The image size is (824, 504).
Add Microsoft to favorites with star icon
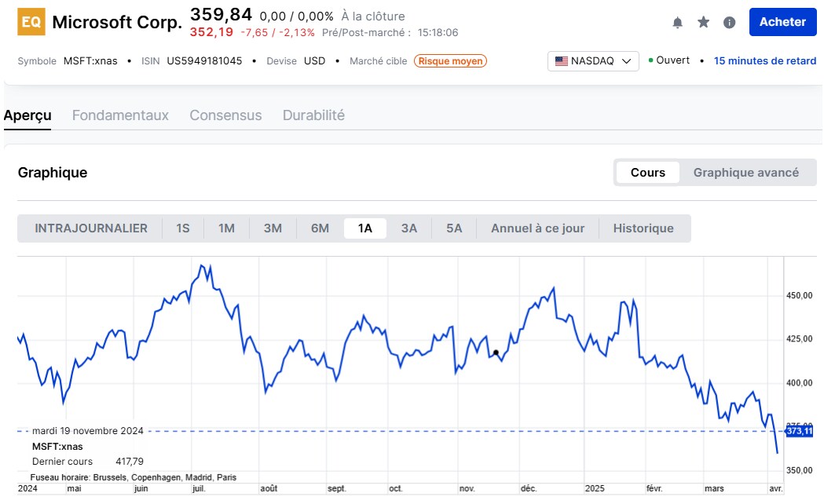(x=703, y=22)
